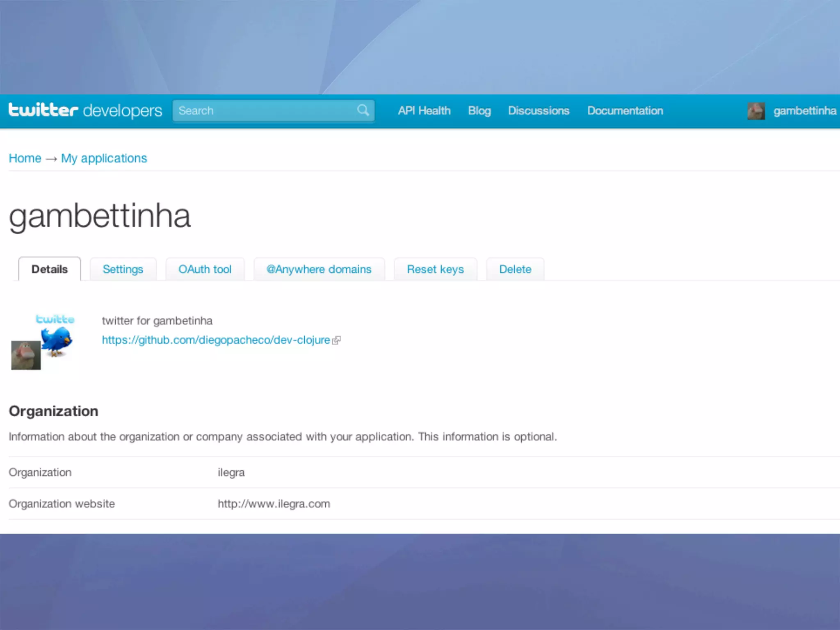Click the Twitter developers logo
Viewport: 840px width, 630px height.
click(x=85, y=110)
